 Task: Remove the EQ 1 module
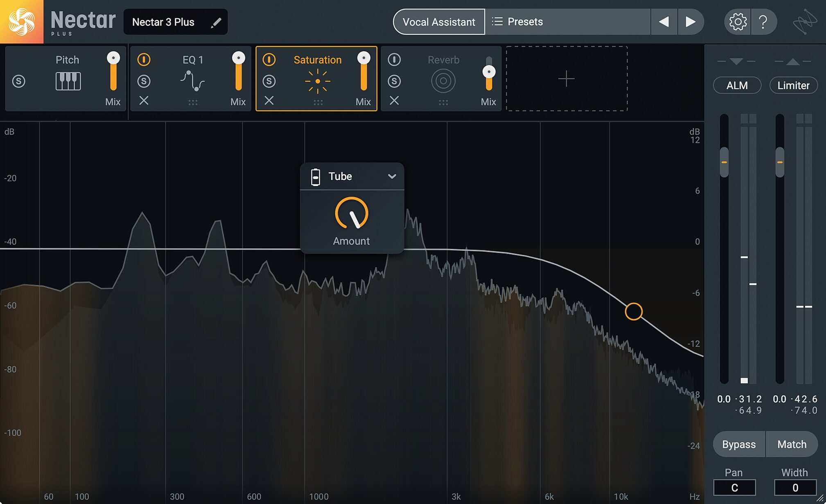click(144, 101)
